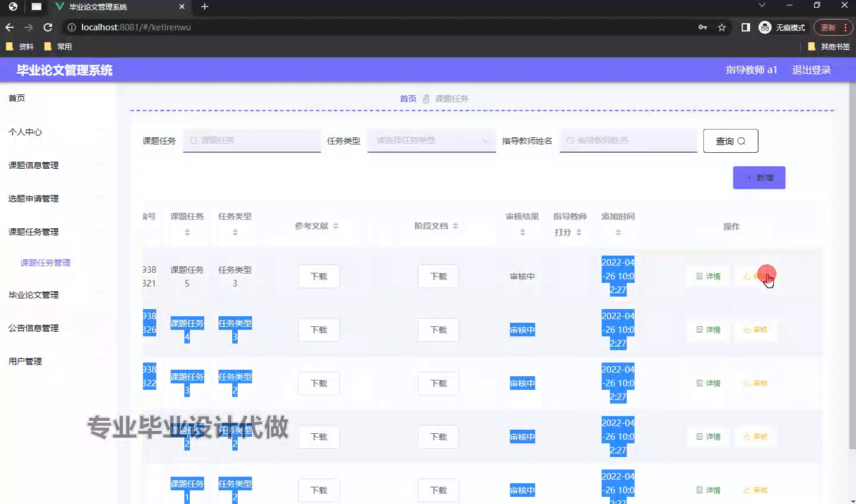Click 审核 for the 课题任务4 row

pos(756,330)
